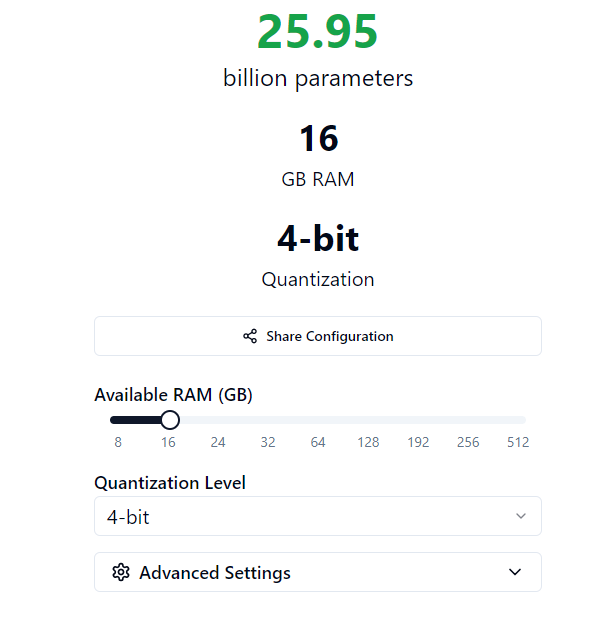Click the 25.95 billion parameters result
The width and height of the screenshot is (603, 619).
(x=318, y=32)
